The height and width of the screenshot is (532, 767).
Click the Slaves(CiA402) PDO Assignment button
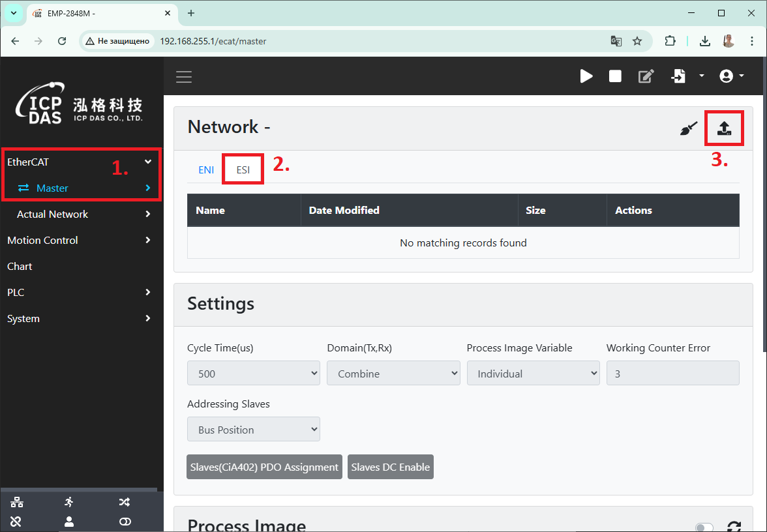264,467
